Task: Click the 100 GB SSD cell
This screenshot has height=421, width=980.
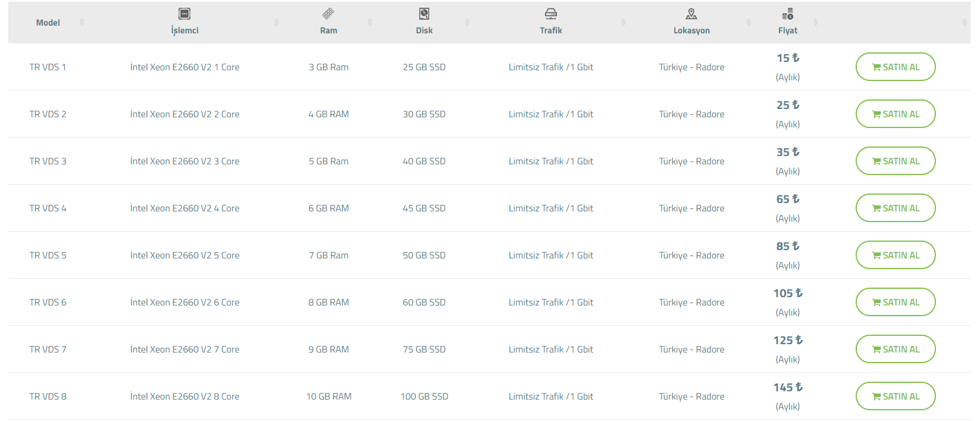Action: point(424,397)
